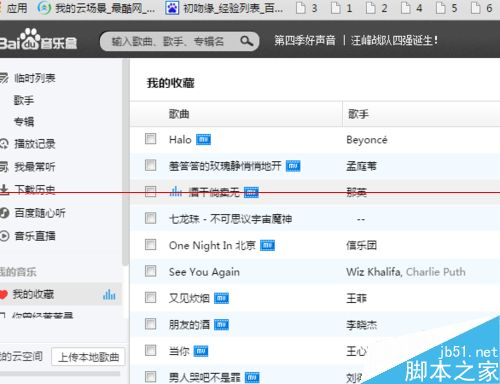Click song title 男人哭吧不是罪
The height and width of the screenshot is (384, 500).
pyautogui.click(x=204, y=377)
